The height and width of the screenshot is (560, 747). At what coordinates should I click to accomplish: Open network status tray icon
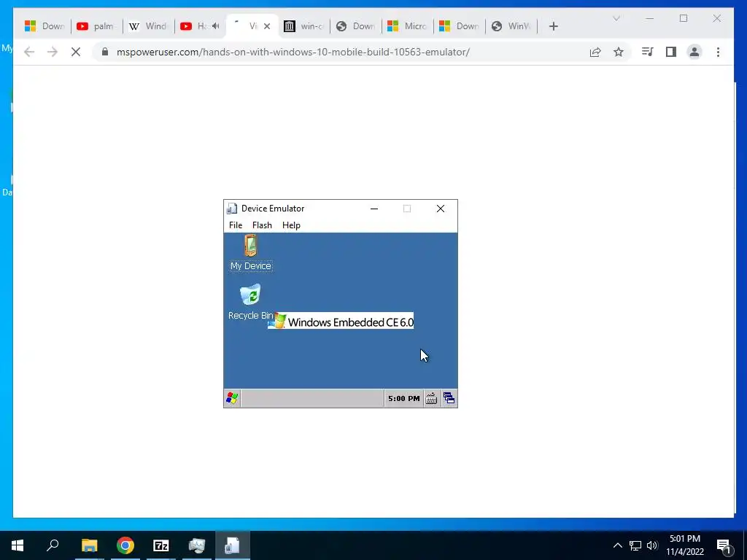(x=635, y=545)
